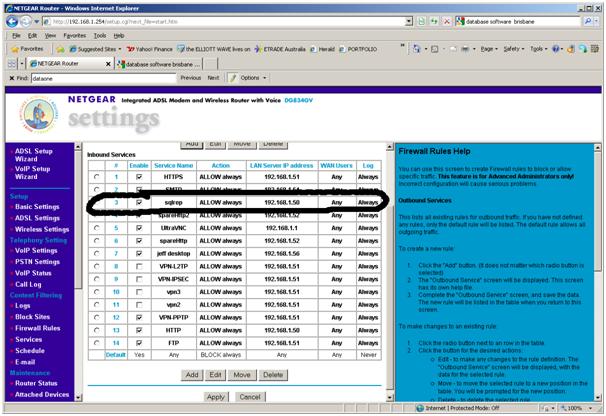Stop loading with the red X icon

(x=446, y=22)
